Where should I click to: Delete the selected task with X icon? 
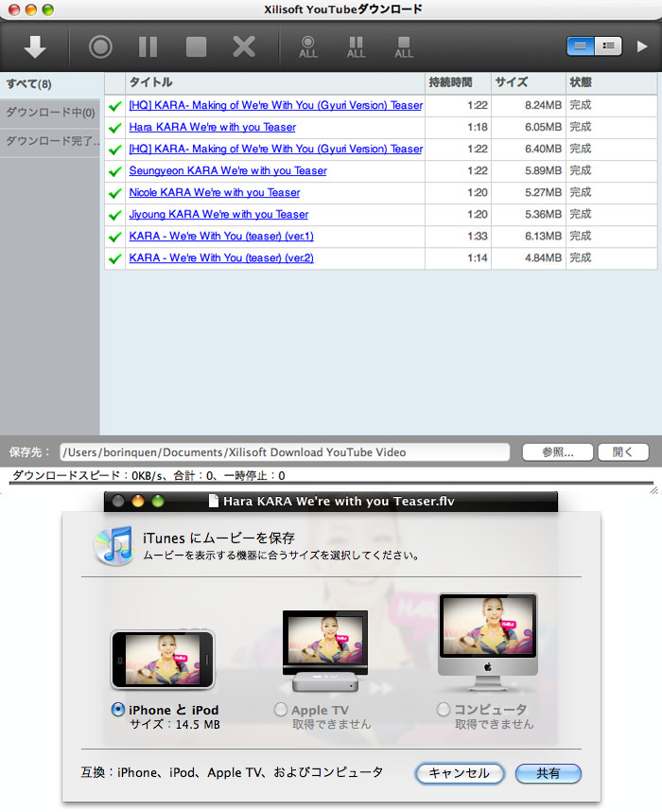[x=244, y=47]
